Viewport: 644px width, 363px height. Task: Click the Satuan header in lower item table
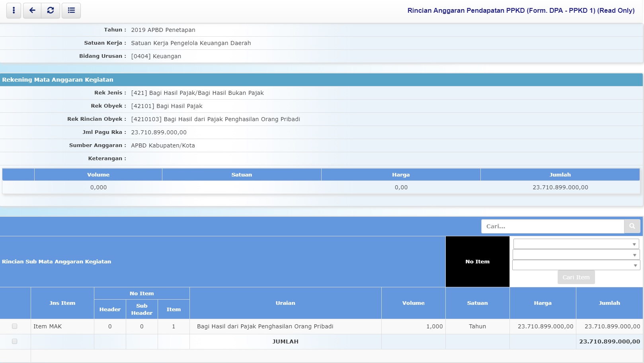pyautogui.click(x=477, y=303)
